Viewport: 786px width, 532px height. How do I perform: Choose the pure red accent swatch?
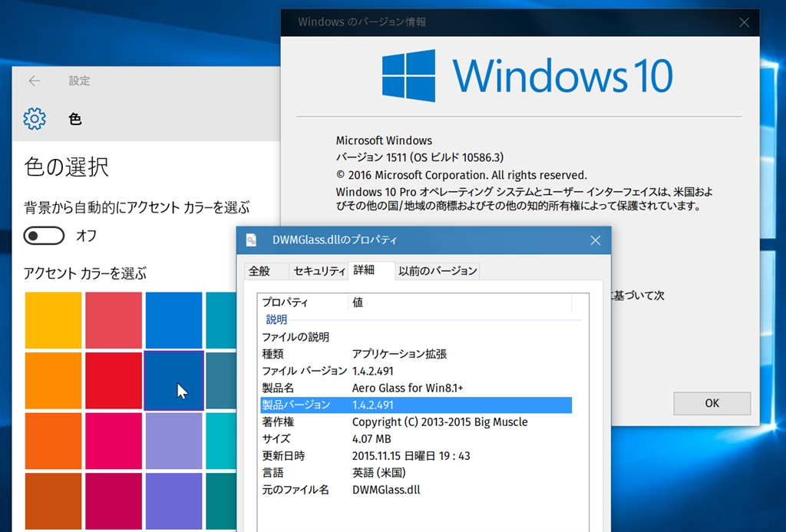pos(114,381)
